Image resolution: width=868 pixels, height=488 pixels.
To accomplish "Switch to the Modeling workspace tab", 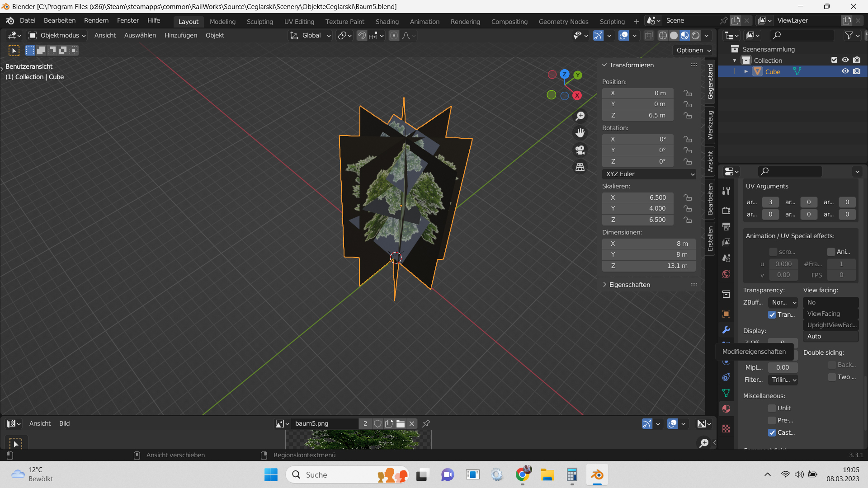I will [222, 22].
